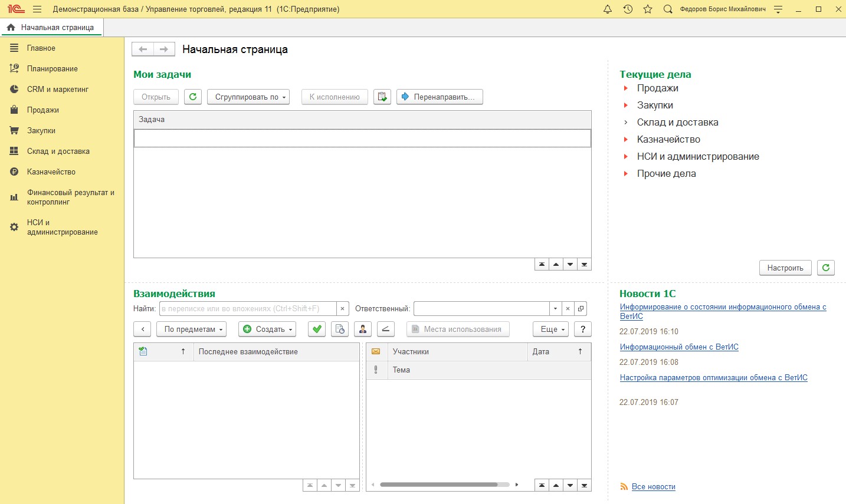Click the notifications bell icon
Viewport: 846px width, 504px height.
click(x=608, y=9)
